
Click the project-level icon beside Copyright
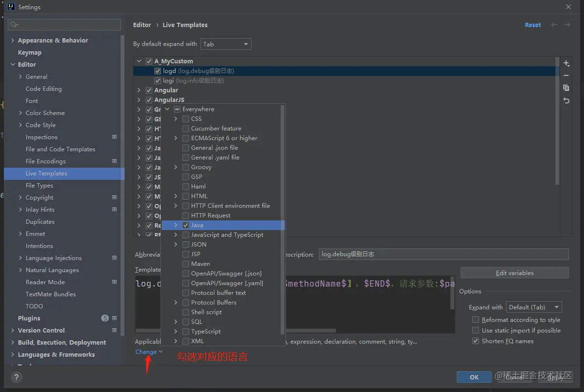pos(115,198)
